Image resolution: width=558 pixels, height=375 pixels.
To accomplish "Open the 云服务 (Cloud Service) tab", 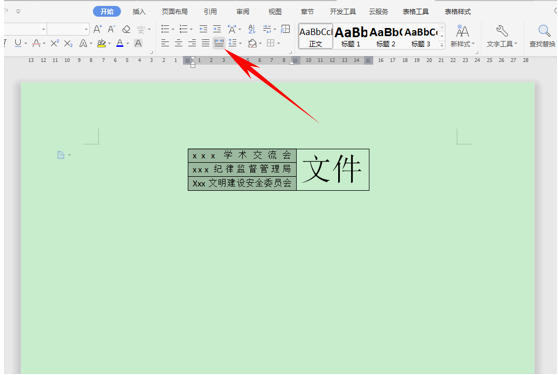I will [378, 12].
